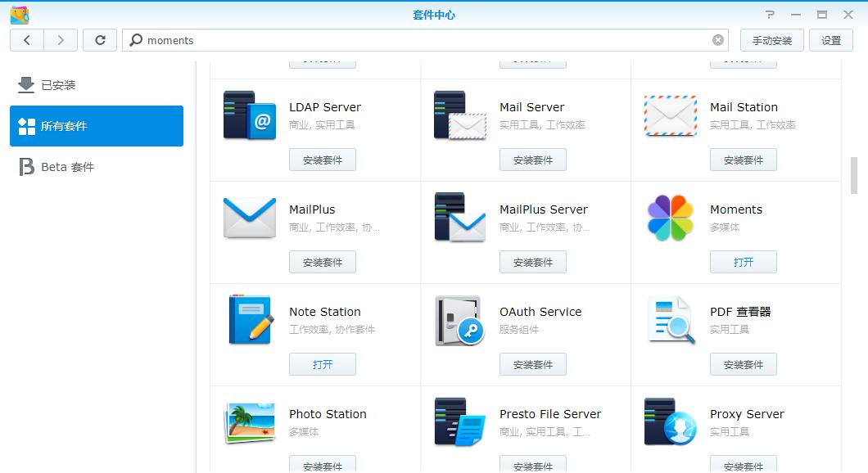Click the OAuth Service safe icon

460,320
